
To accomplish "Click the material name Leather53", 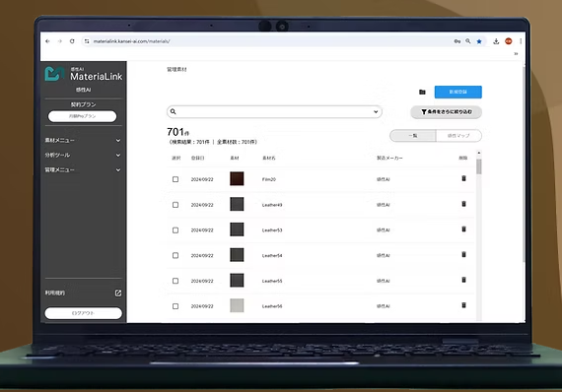I will pos(272,230).
